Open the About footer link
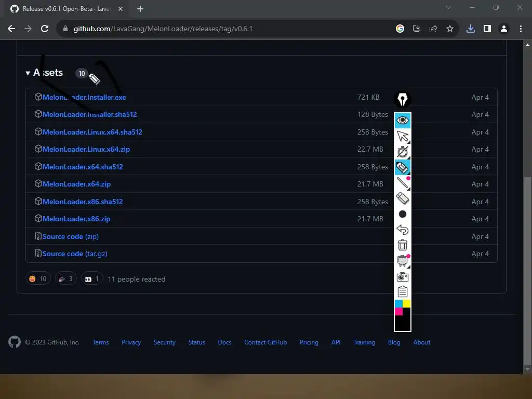This screenshot has width=532, height=399. pos(422,342)
